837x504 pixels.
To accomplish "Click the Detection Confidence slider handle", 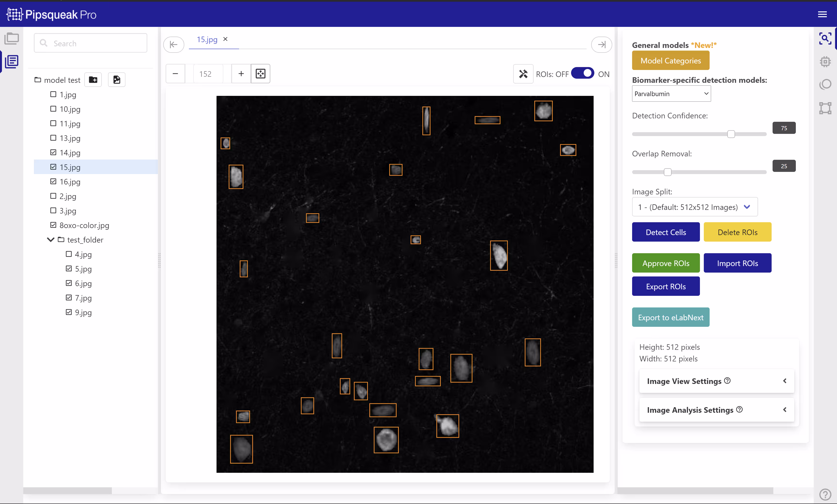I will click(x=731, y=134).
